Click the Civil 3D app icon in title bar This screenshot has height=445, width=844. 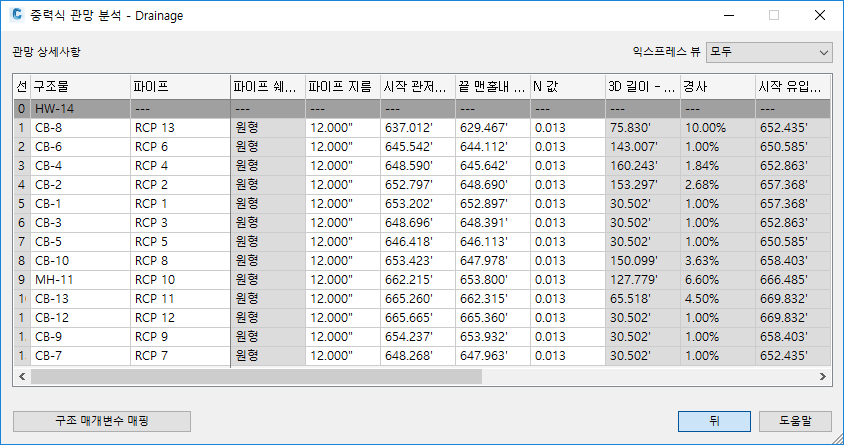coord(17,15)
